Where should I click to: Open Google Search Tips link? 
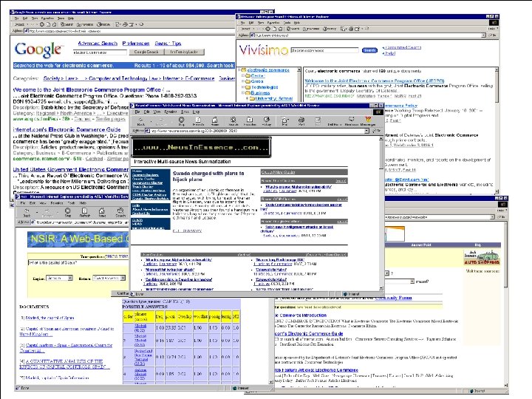pyautogui.click(x=168, y=44)
